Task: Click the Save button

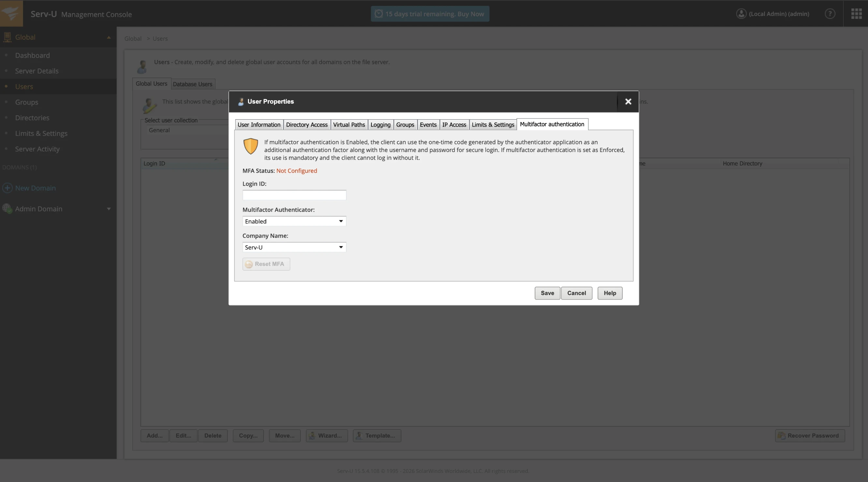Action: pyautogui.click(x=547, y=293)
